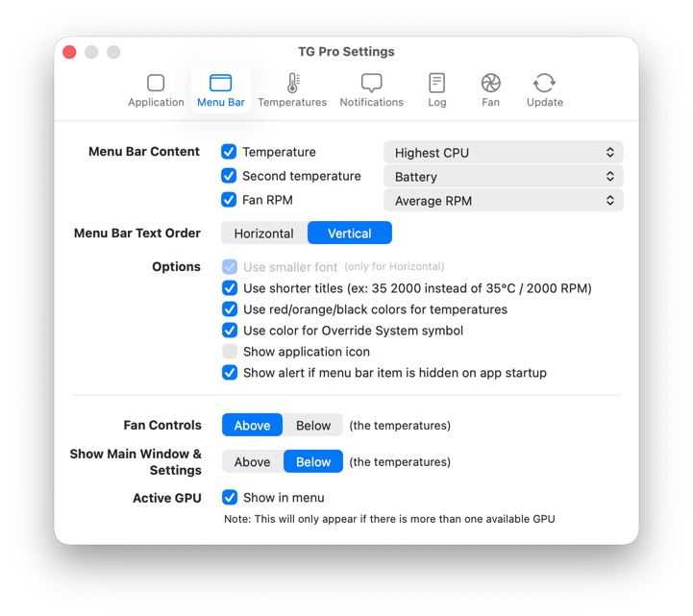Click the Show Main Window & Settings label

(136, 462)
